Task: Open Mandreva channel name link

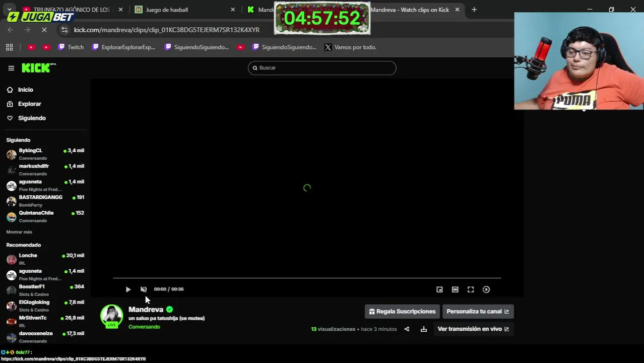Action: click(146, 310)
